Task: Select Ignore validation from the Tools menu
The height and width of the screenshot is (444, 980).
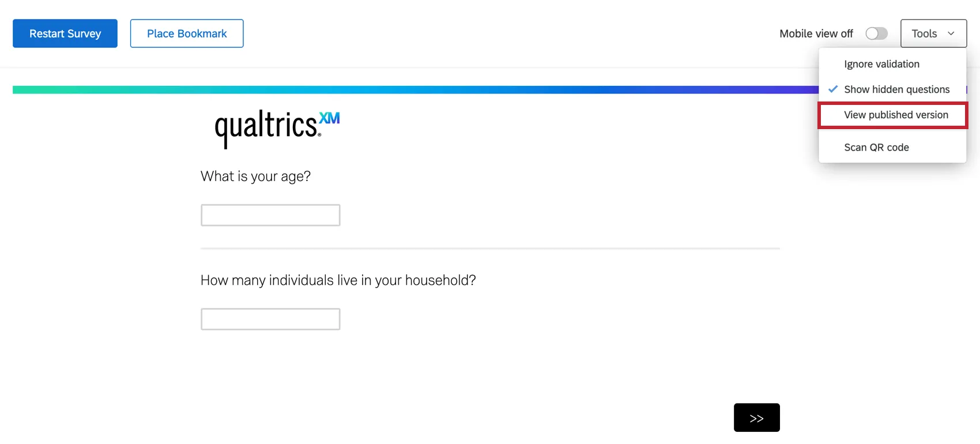Action: point(881,63)
